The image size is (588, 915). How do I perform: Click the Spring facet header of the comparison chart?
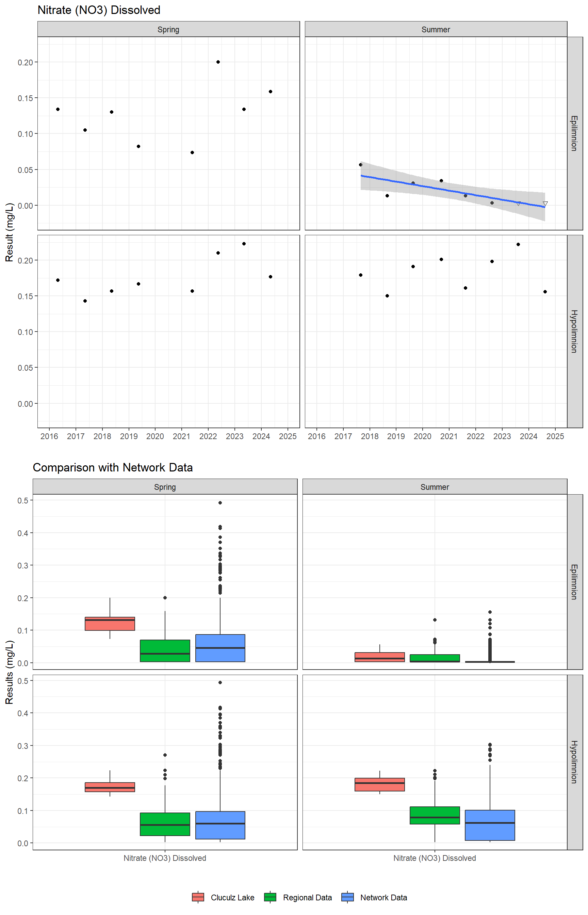pyautogui.click(x=165, y=487)
